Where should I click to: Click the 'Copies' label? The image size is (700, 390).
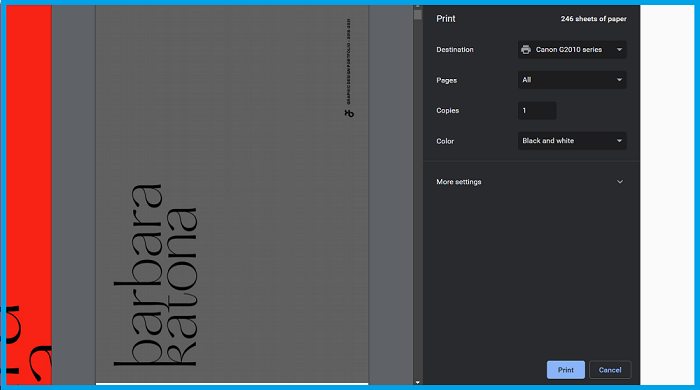447,111
